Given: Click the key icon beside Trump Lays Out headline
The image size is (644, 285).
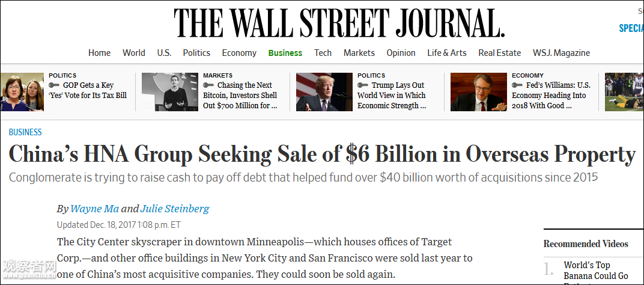Looking at the screenshot, I should coord(363,85).
